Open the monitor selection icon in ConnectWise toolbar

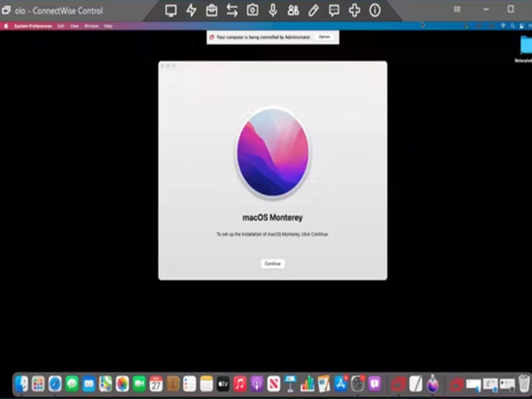point(172,10)
